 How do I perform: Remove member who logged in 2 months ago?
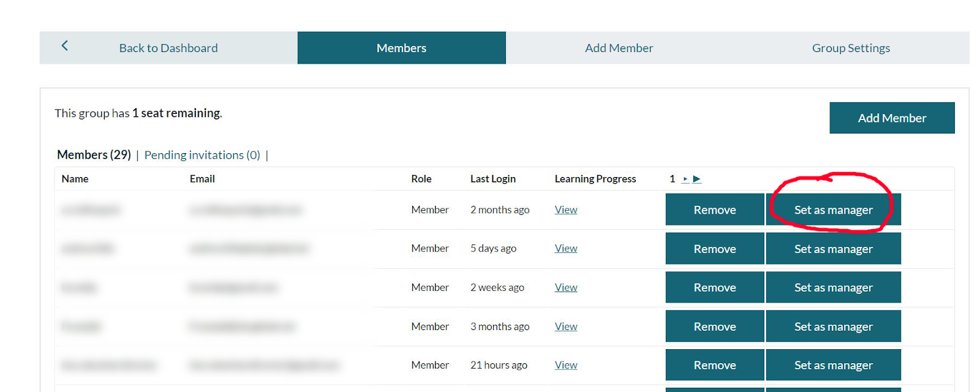click(715, 209)
